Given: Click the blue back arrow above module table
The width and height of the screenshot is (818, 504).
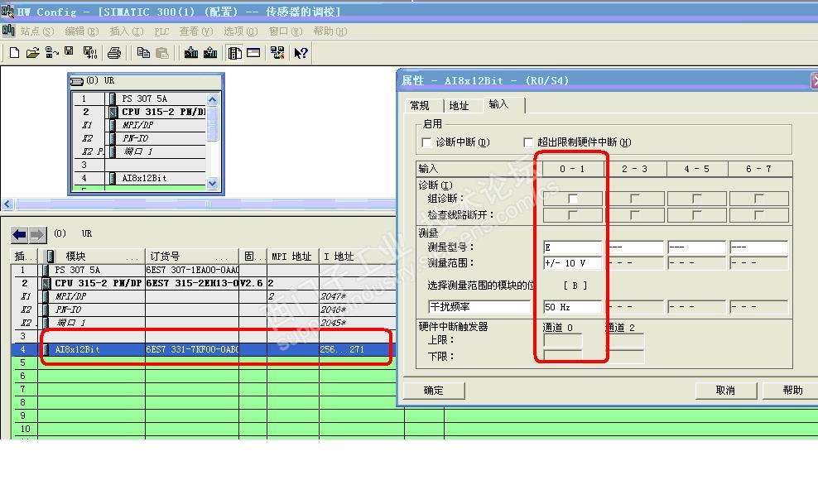Looking at the screenshot, I should [x=19, y=235].
